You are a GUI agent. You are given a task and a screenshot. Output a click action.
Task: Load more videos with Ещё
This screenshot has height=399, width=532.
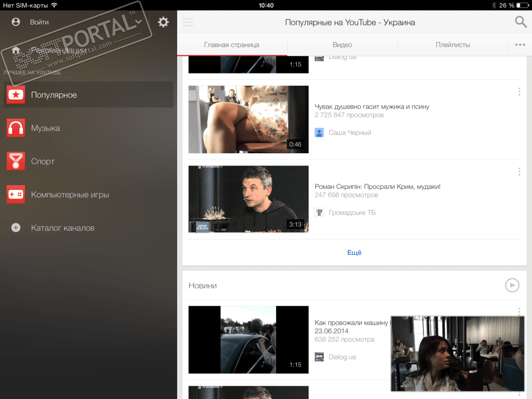click(354, 252)
